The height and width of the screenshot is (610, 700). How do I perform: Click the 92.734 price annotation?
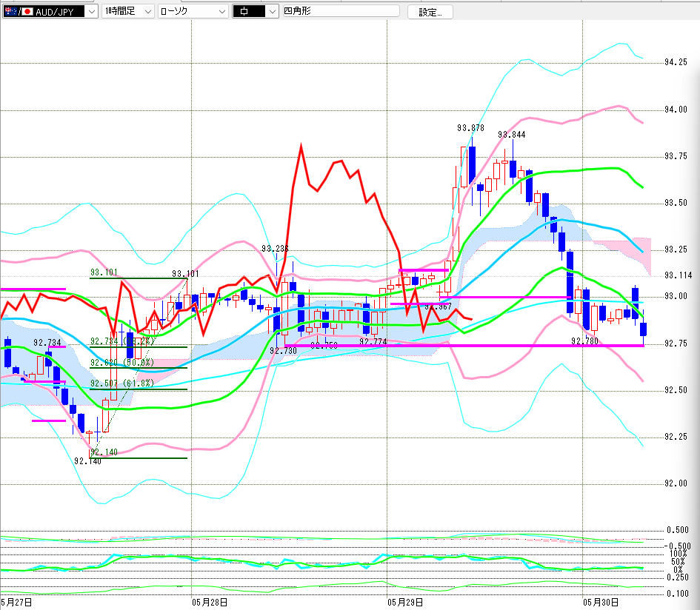[47, 343]
